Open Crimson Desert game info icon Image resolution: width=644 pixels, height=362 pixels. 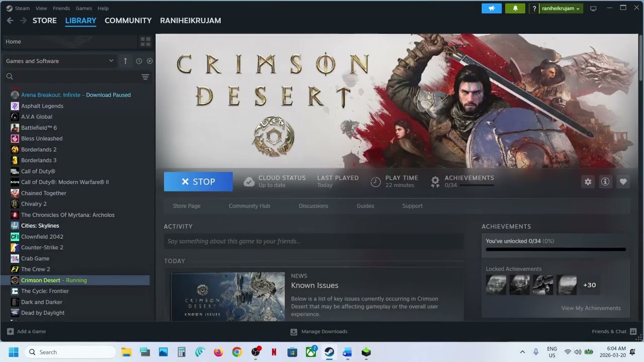605,182
